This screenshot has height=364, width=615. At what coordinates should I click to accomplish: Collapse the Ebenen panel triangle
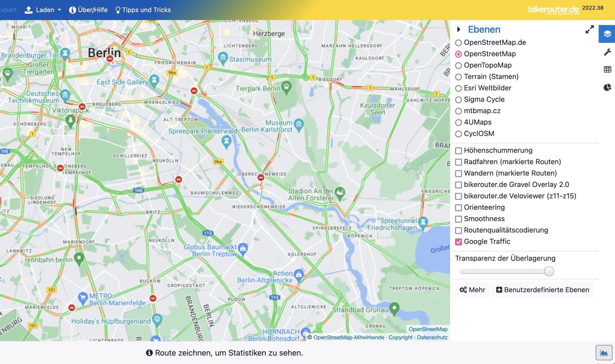[459, 30]
